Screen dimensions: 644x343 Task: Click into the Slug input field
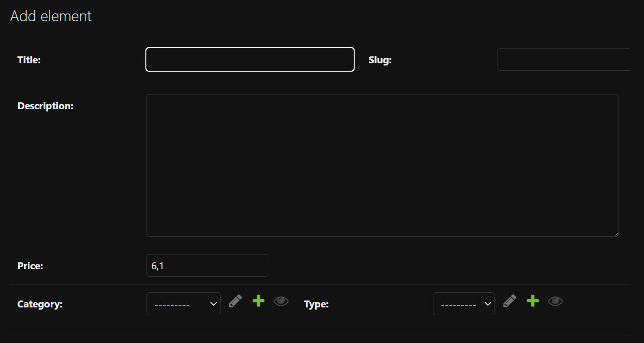(563, 59)
